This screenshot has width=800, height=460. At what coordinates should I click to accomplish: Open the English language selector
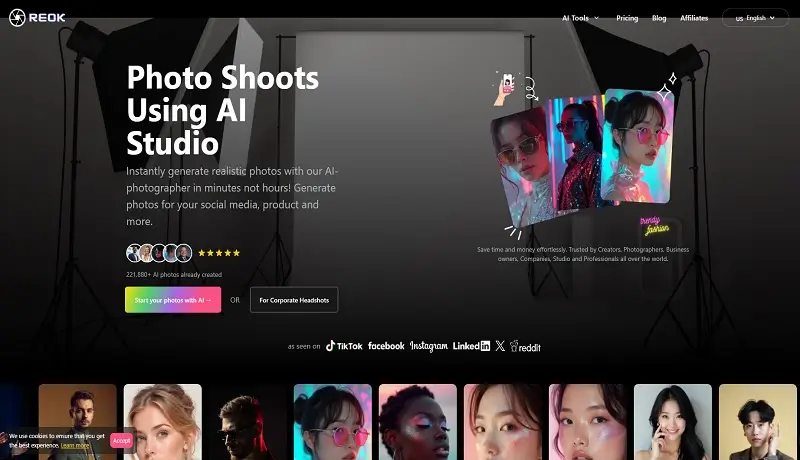click(755, 18)
